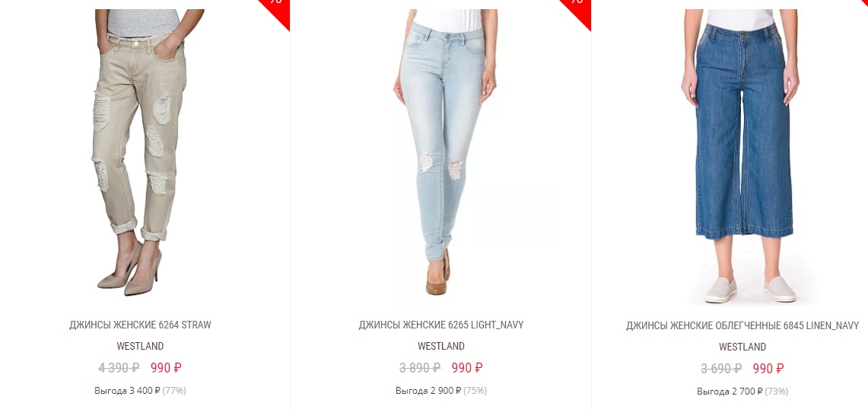Click the Выгода 3 400 ₽ savings text
The image size is (868, 409).
pyautogui.click(x=127, y=391)
